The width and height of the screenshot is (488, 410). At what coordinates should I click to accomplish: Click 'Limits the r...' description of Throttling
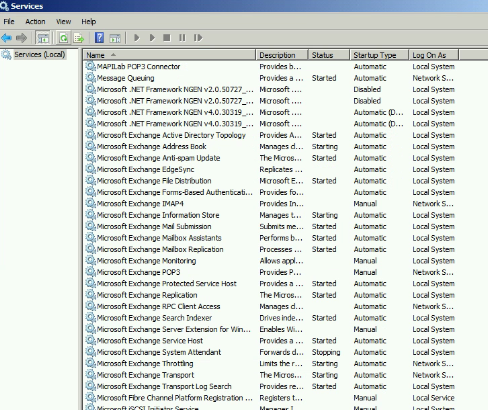tap(281, 363)
